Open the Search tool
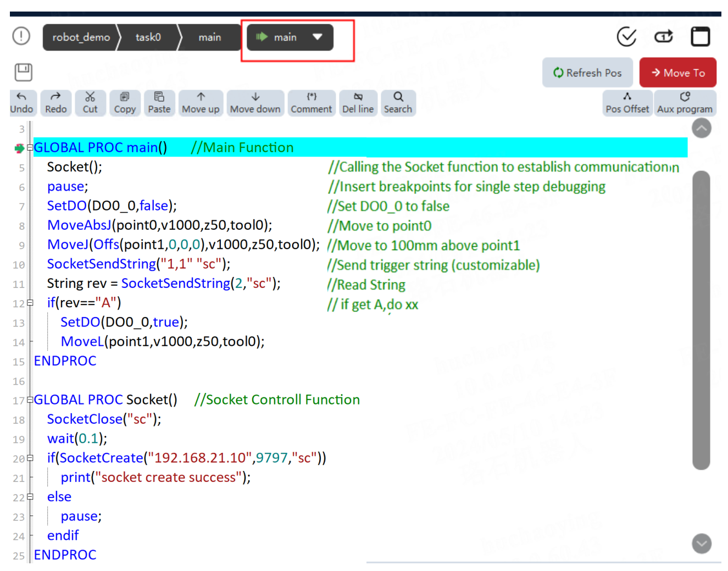 (398, 103)
